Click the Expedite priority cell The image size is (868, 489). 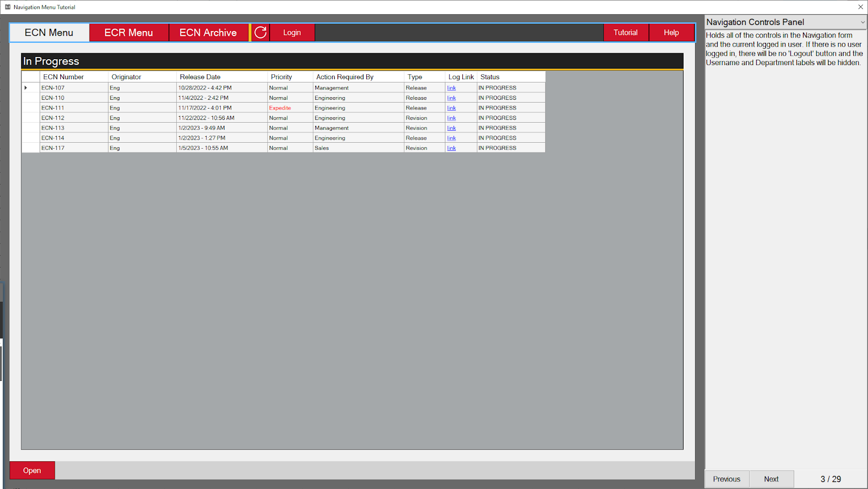click(280, 108)
